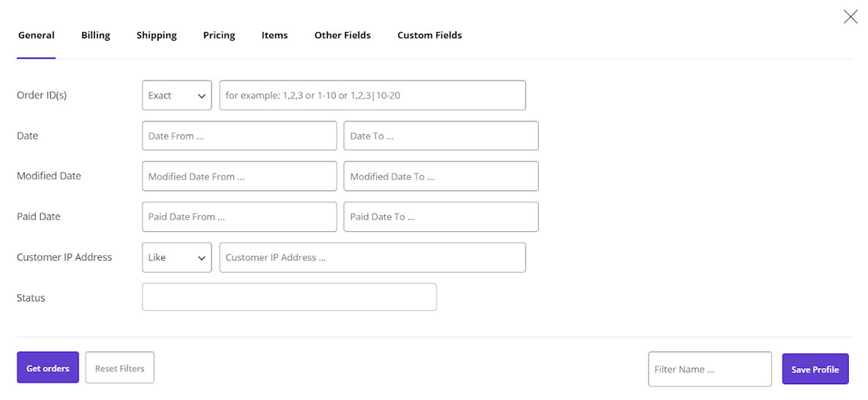Image resolution: width=868 pixels, height=400 pixels.
Task: Open the Status selection field
Action: (289, 297)
